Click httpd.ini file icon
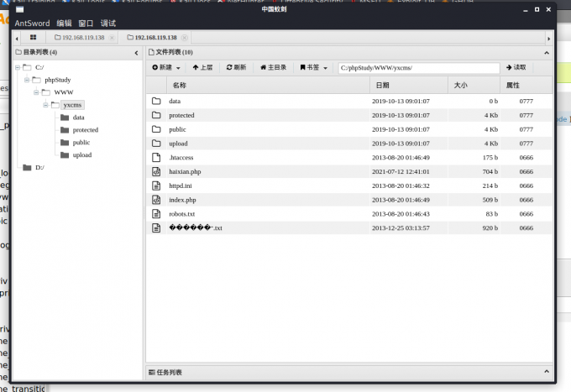 point(156,186)
